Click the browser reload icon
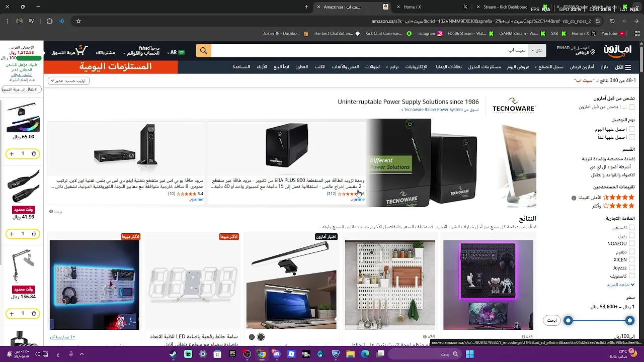The height and width of the screenshot is (362, 644). pos(612,21)
